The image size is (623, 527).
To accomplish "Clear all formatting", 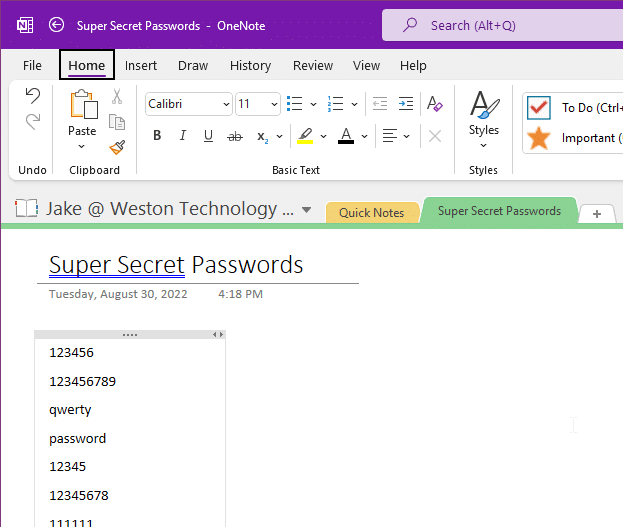I will click(x=434, y=104).
